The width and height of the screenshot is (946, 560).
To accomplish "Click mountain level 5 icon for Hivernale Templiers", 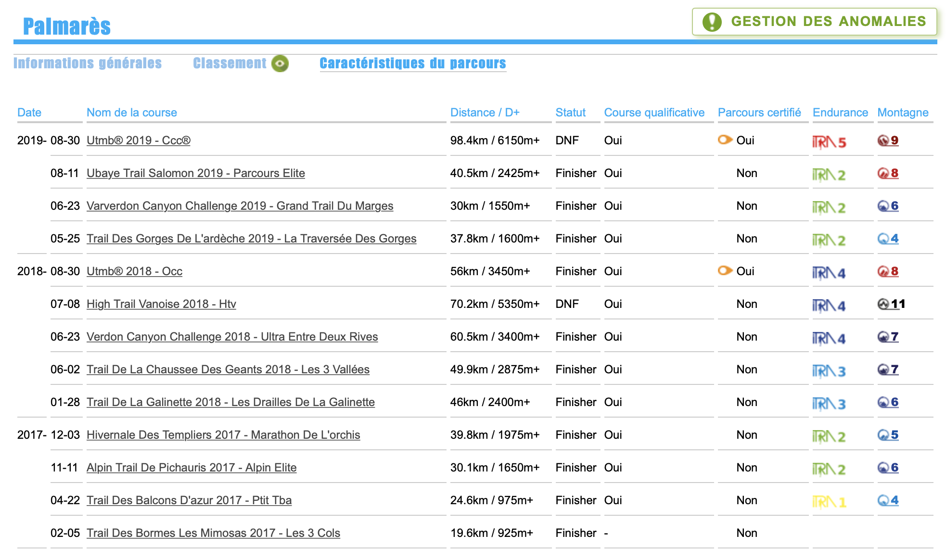I will 888,435.
